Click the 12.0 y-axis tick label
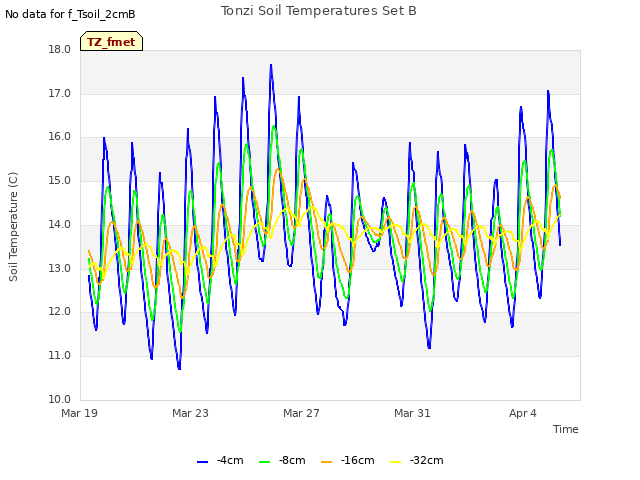640x480 pixels. point(60,311)
